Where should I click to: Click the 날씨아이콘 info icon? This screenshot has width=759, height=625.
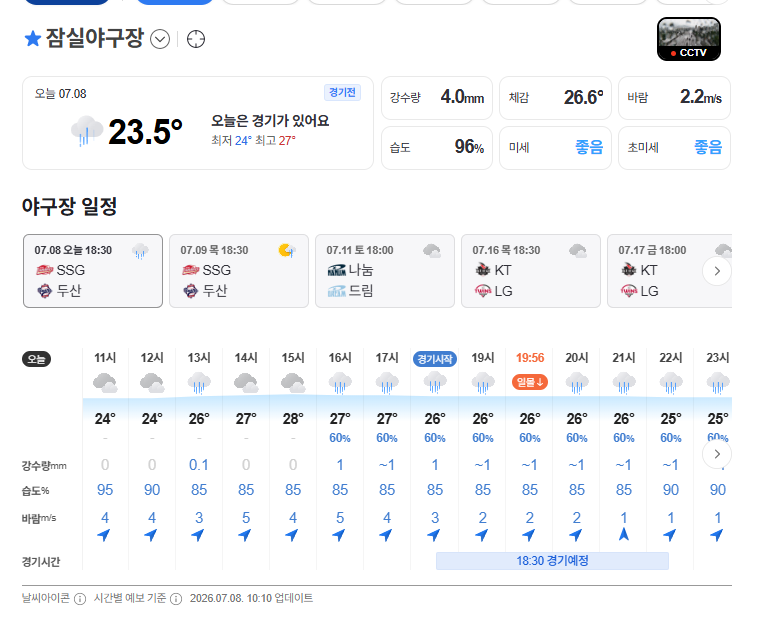pos(80,599)
